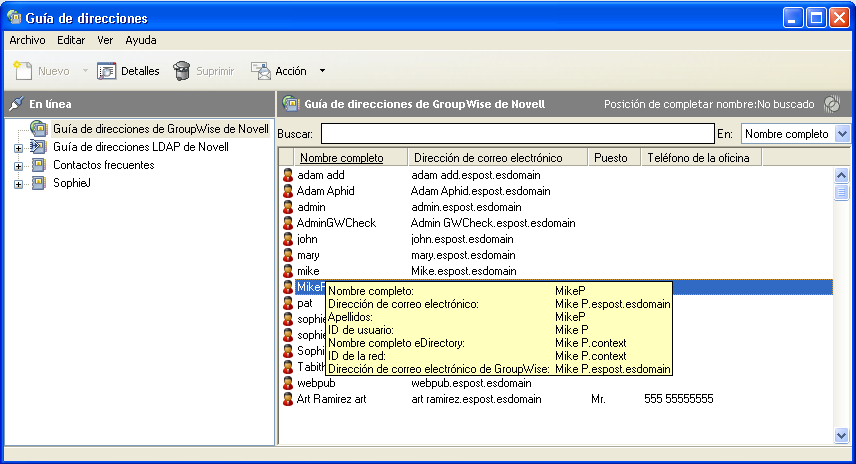Expand Guía de direcciones LDAP de Novell
The height and width of the screenshot is (464, 856).
point(19,148)
